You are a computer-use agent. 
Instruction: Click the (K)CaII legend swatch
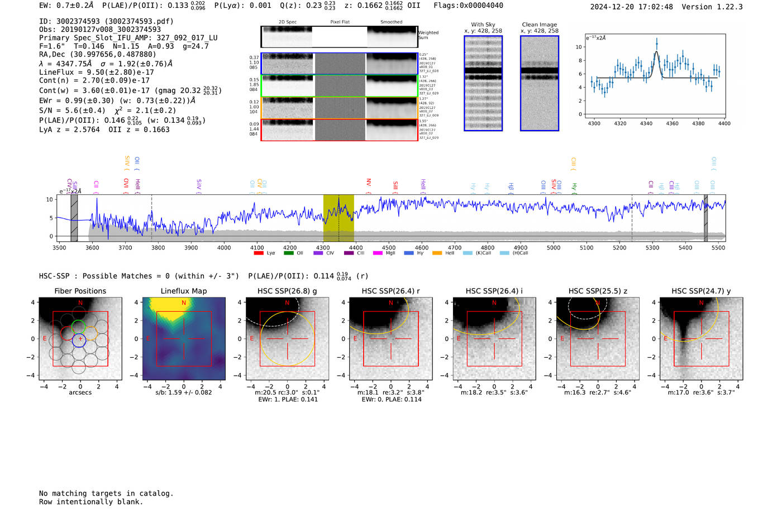click(468, 253)
